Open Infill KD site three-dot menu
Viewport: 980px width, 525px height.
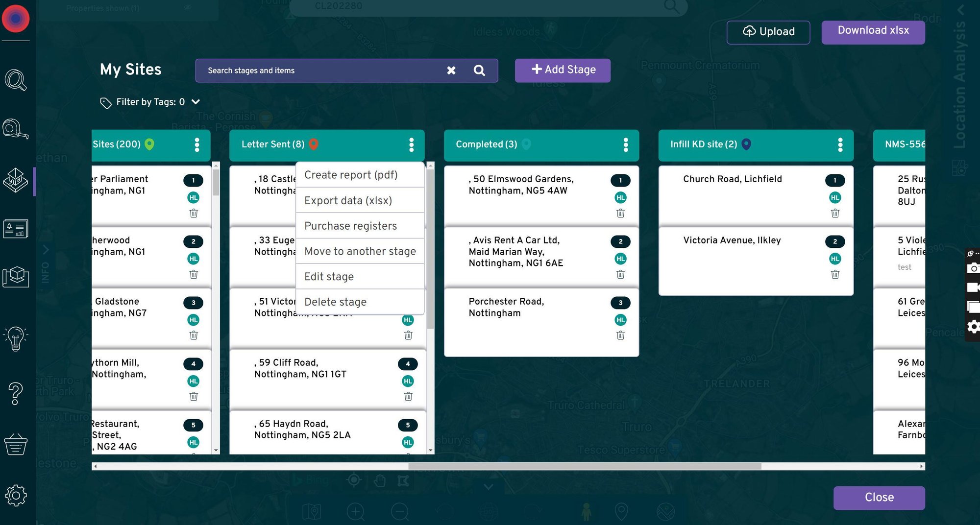[x=840, y=144]
